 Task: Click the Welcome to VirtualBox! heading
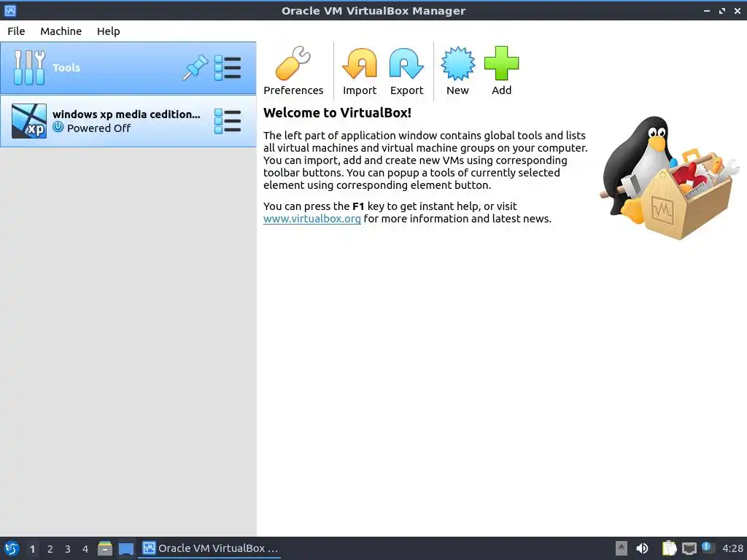point(337,113)
